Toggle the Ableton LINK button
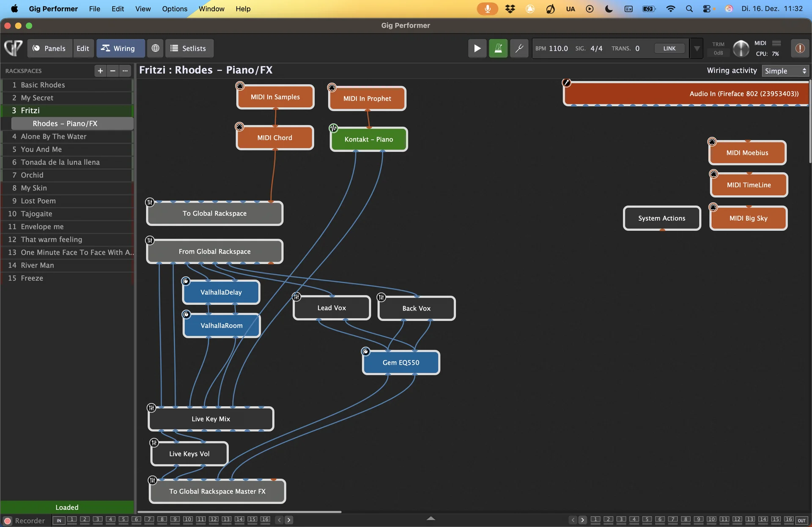This screenshot has height=527, width=812. coord(669,48)
